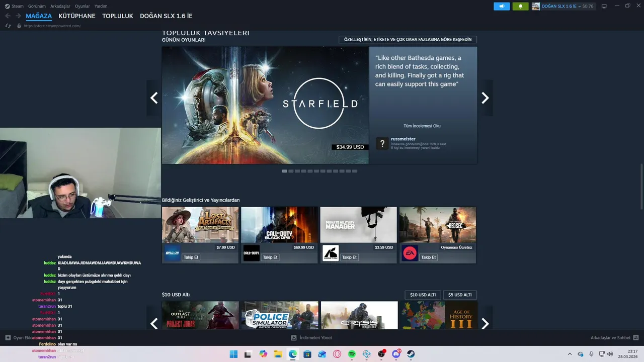Screen dimensions: 644x362
Task: Click the downloads icon beside İndirmeleri Yönet
Action: click(x=294, y=338)
